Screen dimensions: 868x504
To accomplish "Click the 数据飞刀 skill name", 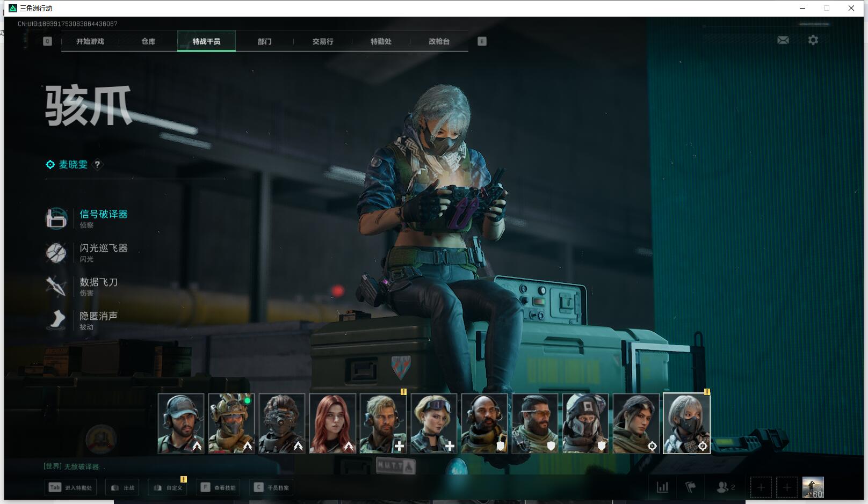I will coord(99,282).
